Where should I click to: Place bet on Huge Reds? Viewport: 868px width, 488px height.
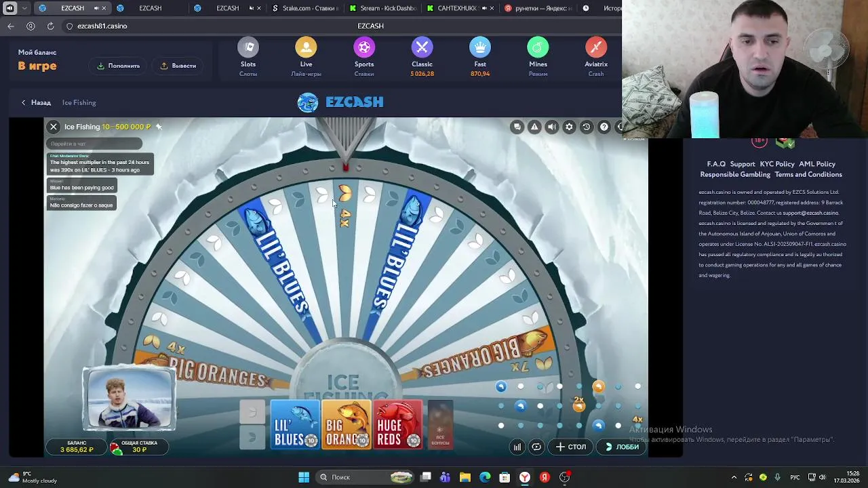pyautogui.click(x=397, y=425)
